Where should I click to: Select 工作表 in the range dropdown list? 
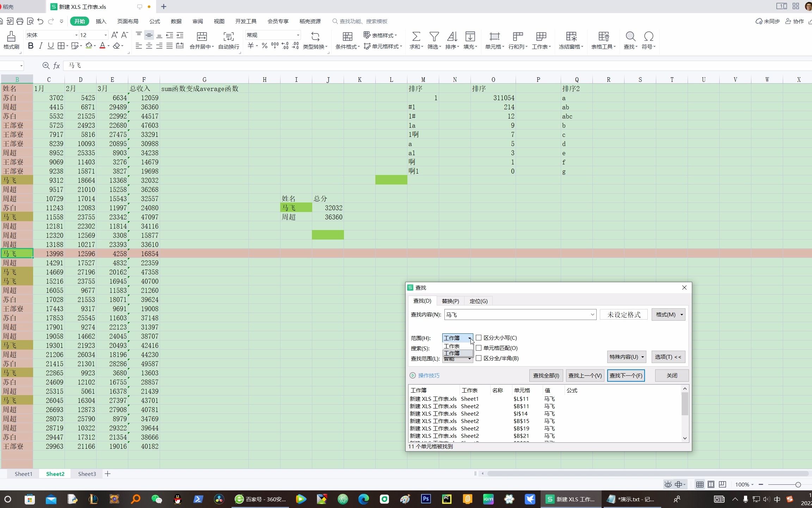click(x=457, y=346)
